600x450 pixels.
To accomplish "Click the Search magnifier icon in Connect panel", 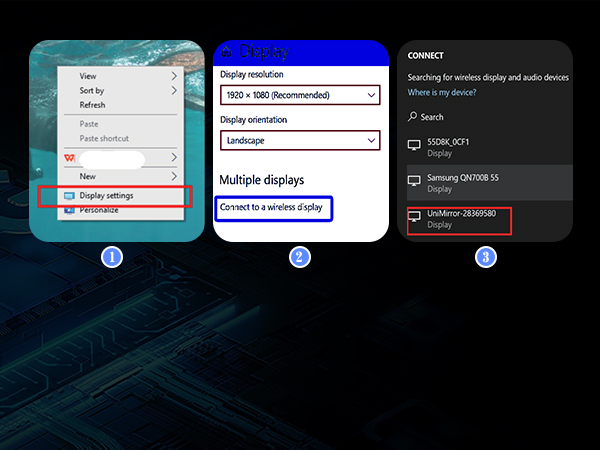I will point(413,117).
